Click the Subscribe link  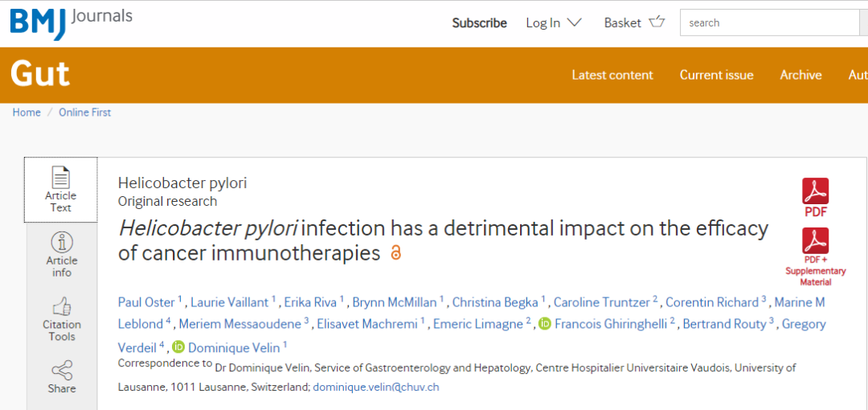click(x=479, y=23)
